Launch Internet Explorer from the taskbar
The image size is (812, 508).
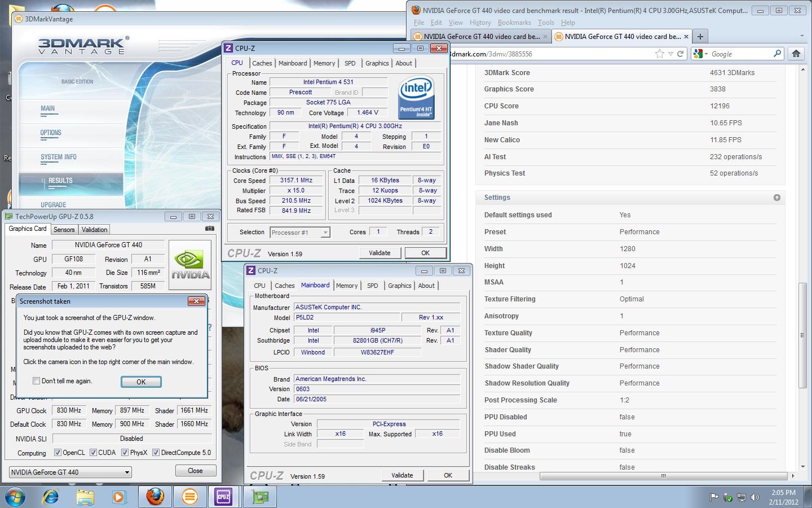tap(51, 497)
